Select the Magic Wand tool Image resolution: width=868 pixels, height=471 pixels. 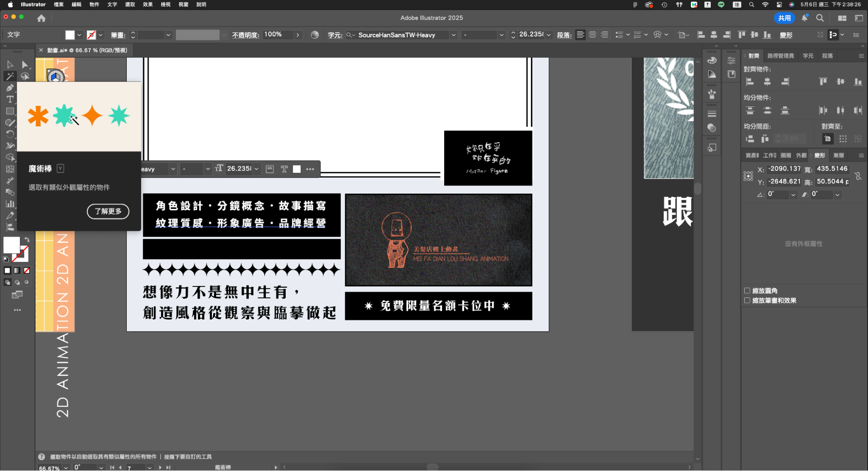click(x=10, y=76)
